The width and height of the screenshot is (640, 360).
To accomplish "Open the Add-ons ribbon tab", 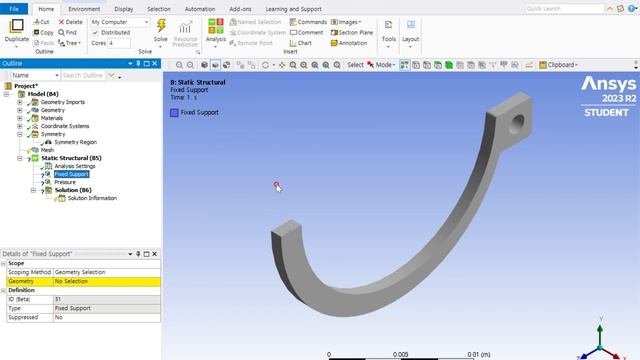I will point(240,9).
